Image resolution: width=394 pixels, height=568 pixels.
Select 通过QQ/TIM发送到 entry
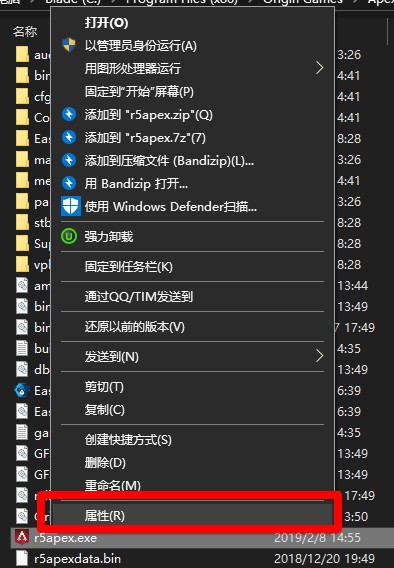pos(139,297)
